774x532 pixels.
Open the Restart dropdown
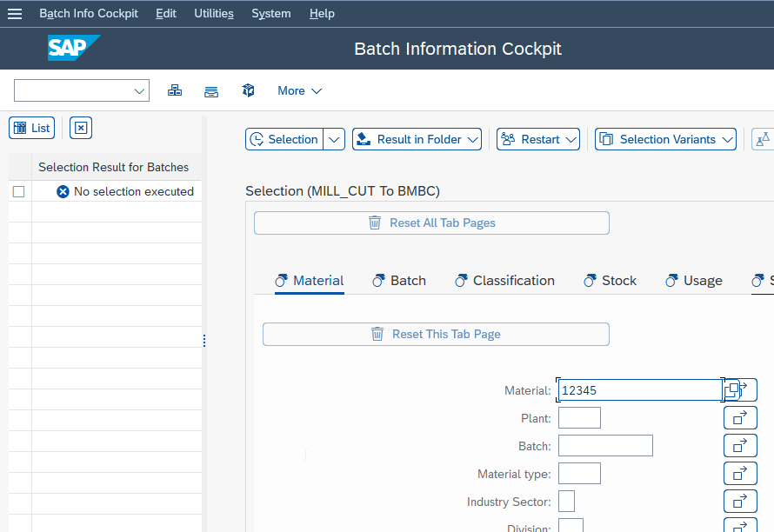[x=538, y=139]
